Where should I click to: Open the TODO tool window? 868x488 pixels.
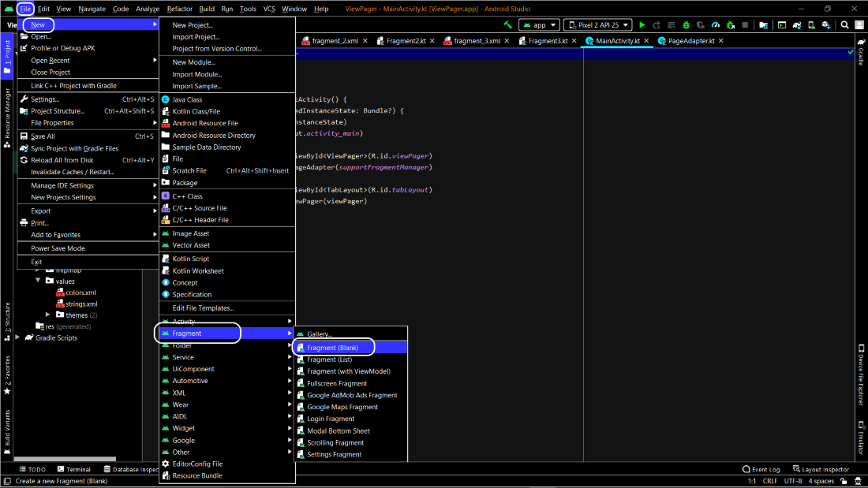(32, 469)
